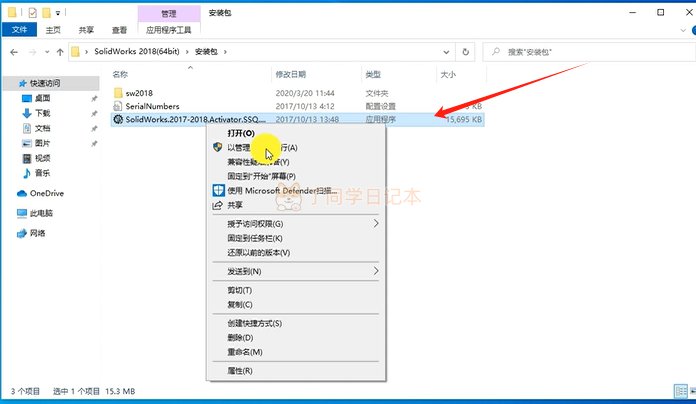
Task: Click the sw2018 folder icon
Action: 118,91
